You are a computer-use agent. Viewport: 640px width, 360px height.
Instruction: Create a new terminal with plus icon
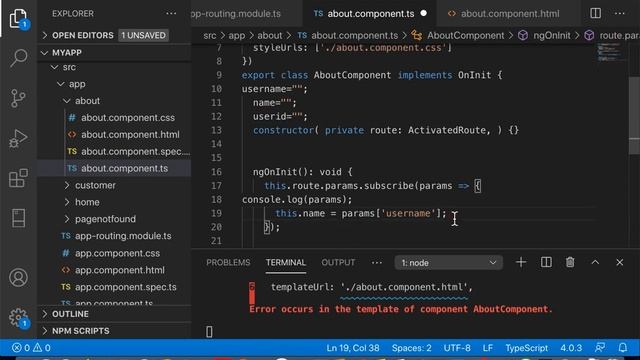click(521, 262)
